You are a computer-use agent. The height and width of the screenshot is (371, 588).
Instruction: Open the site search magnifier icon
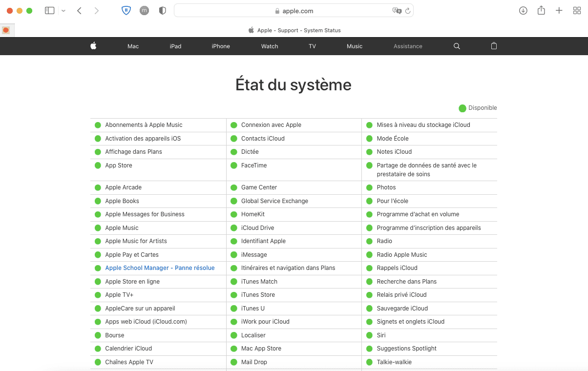pos(457,46)
